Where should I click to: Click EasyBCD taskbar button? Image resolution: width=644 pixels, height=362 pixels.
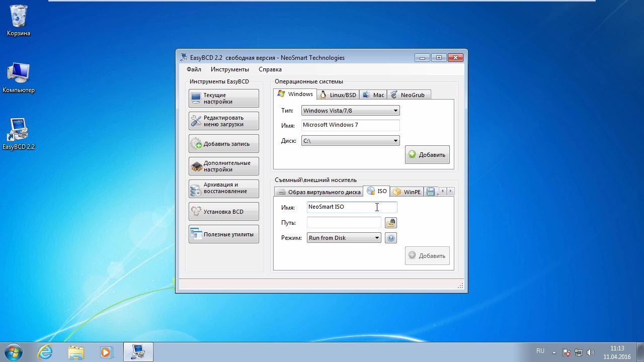pos(138,352)
